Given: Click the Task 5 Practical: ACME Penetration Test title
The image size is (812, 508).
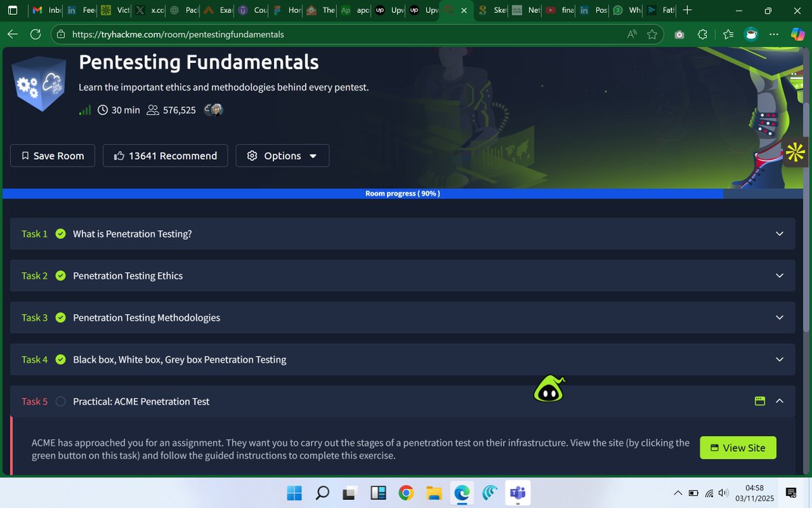Looking at the screenshot, I should (x=141, y=402).
